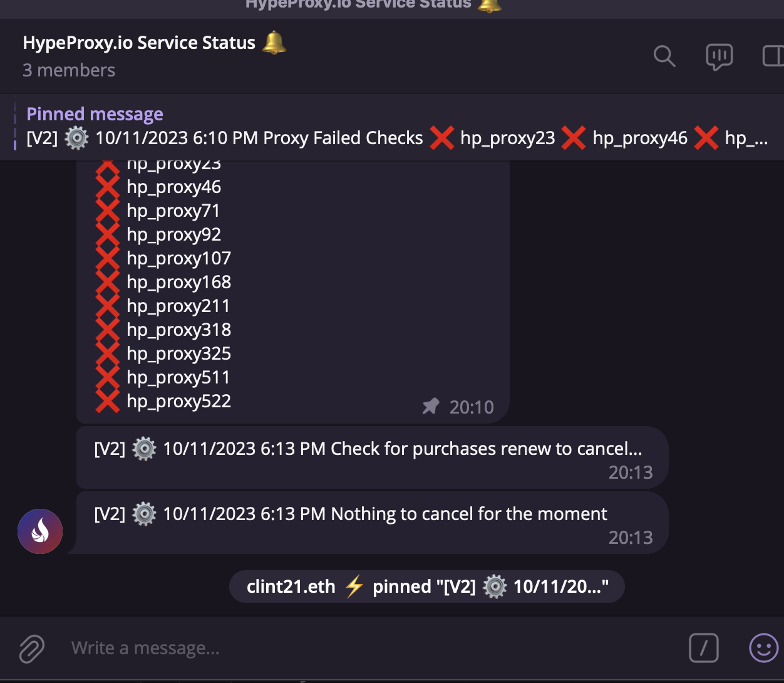Click the pin icon beside the 20:10 timestamp
Image resolution: width=784 pixels, height=683 pixels.
tap(431, 406)
